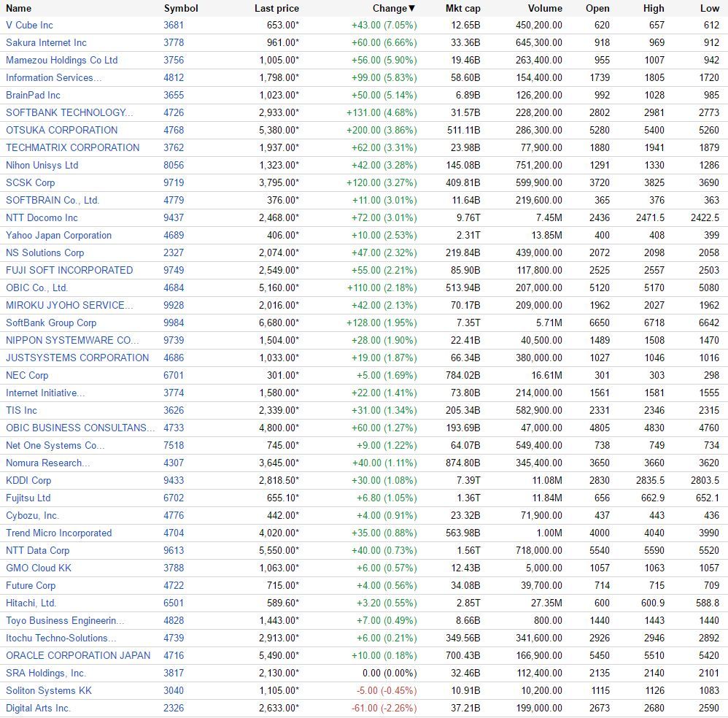Select volume 27.35M cell

546,603
